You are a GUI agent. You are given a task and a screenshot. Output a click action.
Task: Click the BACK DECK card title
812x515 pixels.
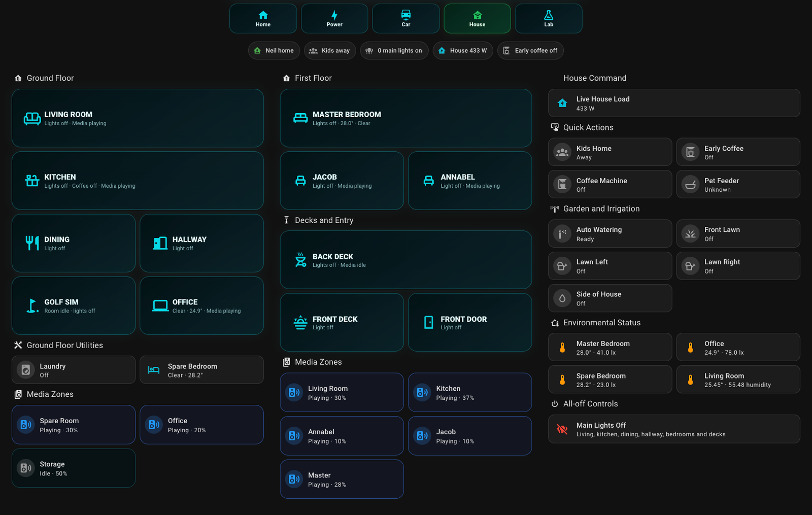click(x=333, y=257)
